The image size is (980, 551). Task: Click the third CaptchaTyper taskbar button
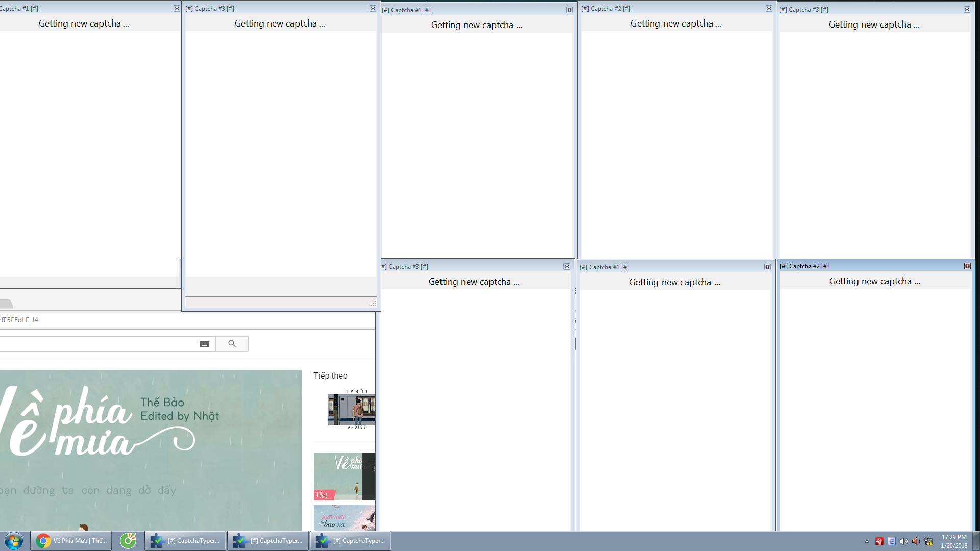(x=351, y=541)
